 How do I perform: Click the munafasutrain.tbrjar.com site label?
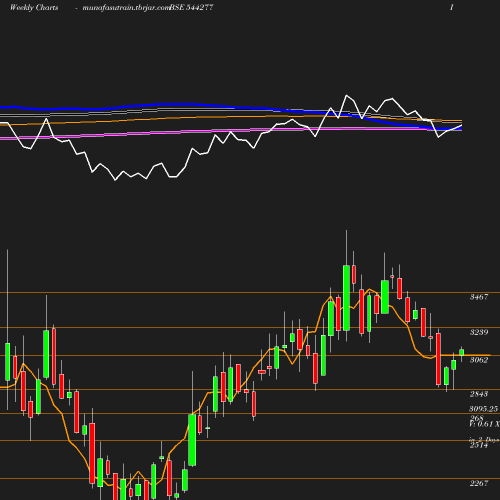pyautogui.click(x=126, y=8)
